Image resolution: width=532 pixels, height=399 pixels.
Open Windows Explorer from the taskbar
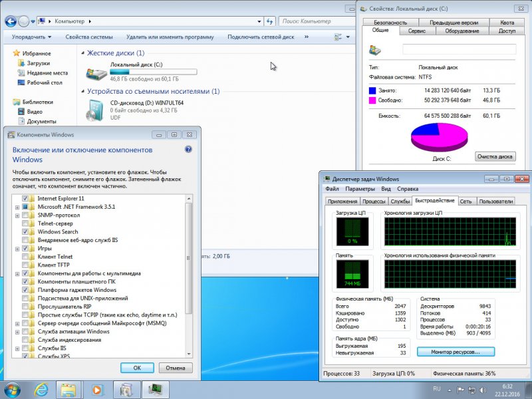(x=68, y=390)
